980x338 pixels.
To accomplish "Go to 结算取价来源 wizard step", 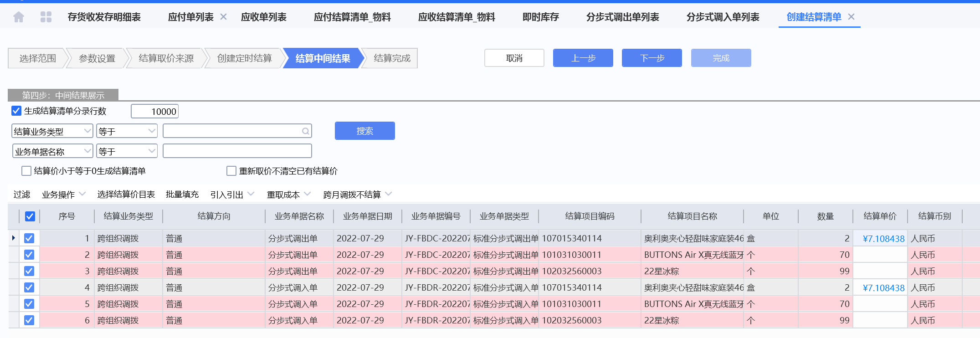I will coord(166,58).
